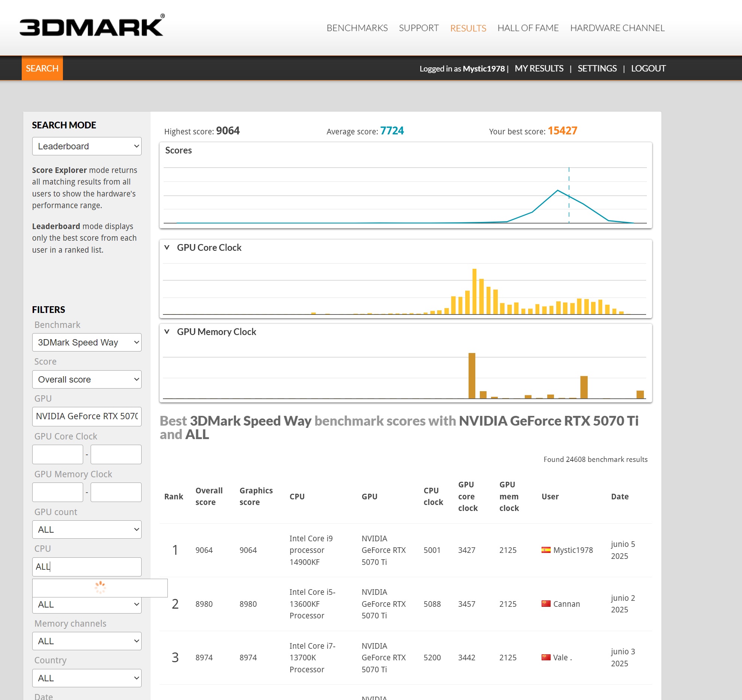Viewport: 742px width, 700px height.
Task: Open HALL OF FAME
Action: pyautogui.click(x=528, y=28)
